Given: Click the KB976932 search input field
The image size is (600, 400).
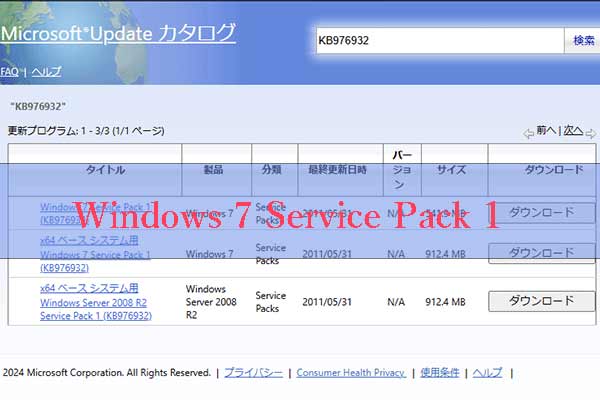Looking at the screenshot, I should point(440,40).
